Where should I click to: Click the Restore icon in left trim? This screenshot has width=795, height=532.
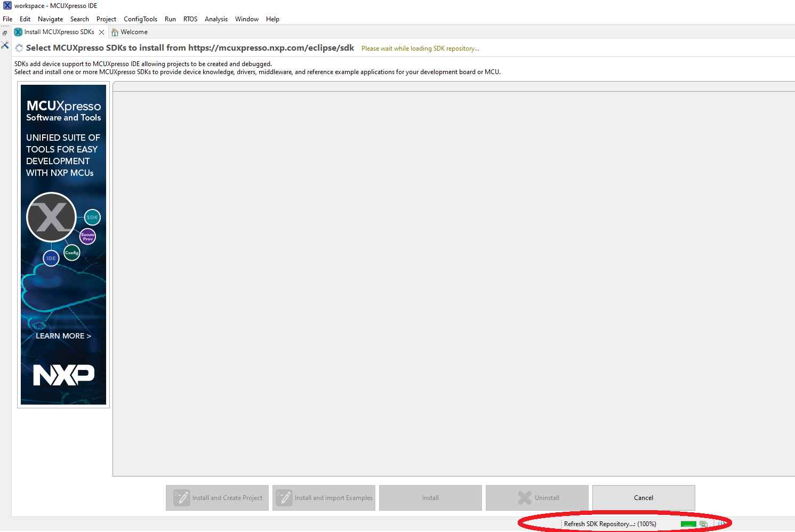[x=5, y=33]
